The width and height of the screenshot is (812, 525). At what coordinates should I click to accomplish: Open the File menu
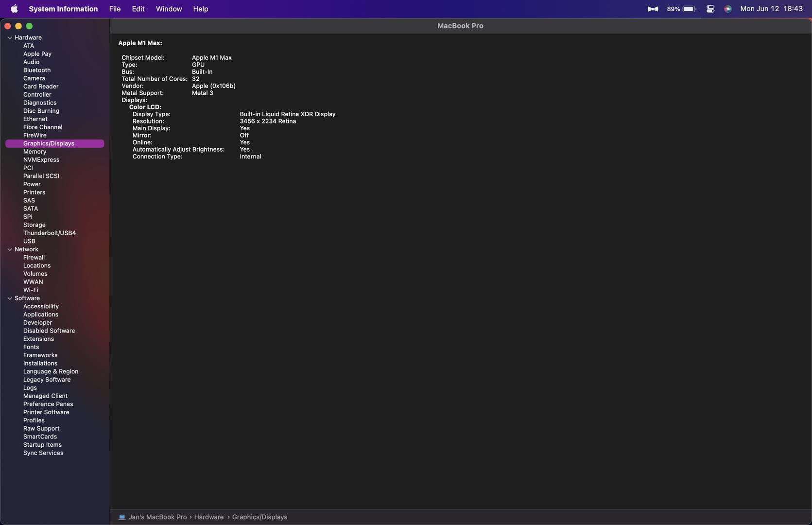(x=115, y=9)
